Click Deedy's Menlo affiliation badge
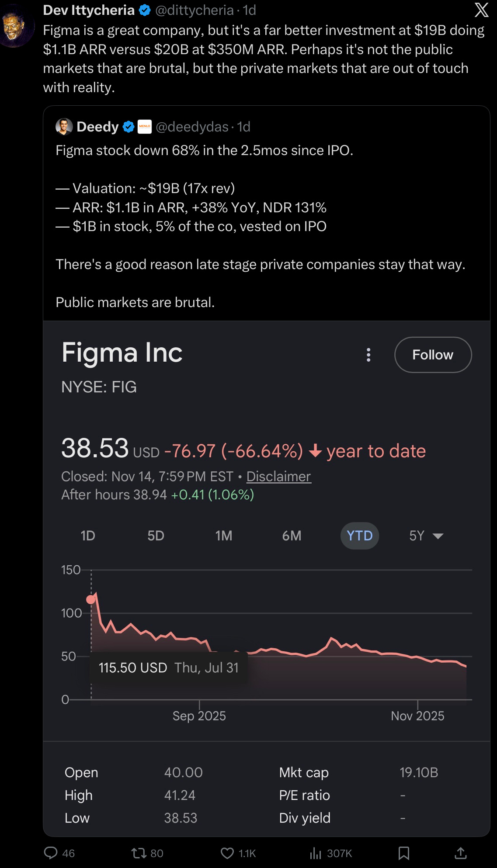The height and width of the screenshot is (868, 497). tap(144, 127)
